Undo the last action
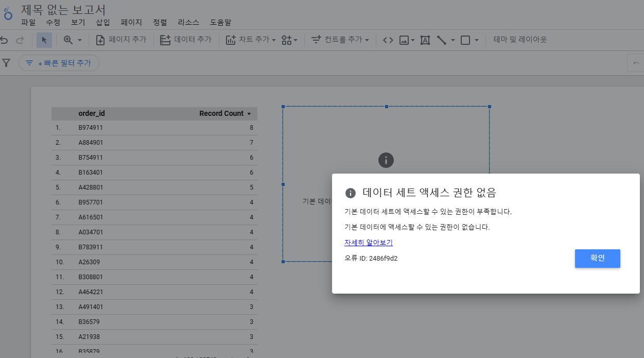Screen dimensions: 644x358 click(4, 40)
